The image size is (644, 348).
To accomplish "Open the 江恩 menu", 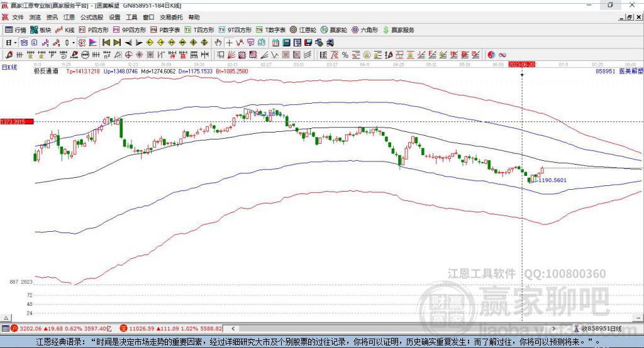I will click(x=69, y=17).
